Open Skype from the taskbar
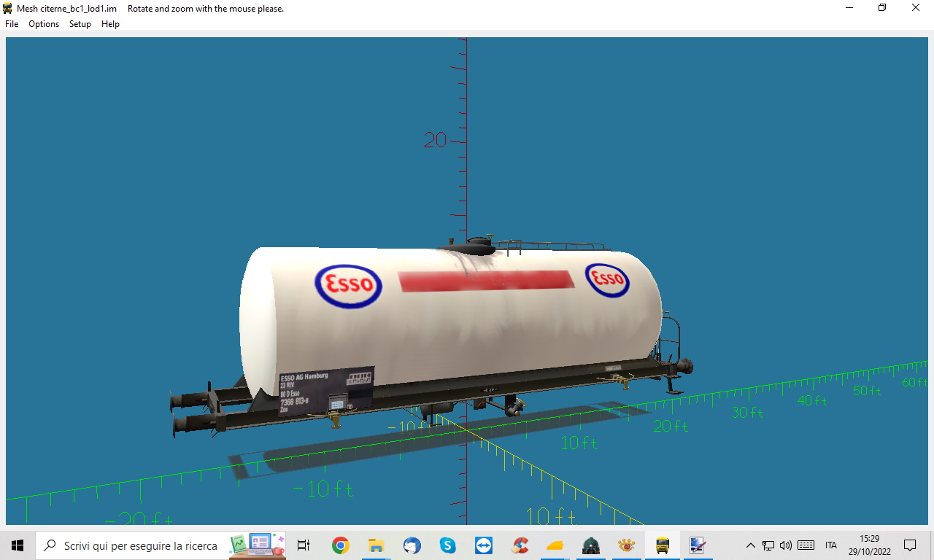 447,545
